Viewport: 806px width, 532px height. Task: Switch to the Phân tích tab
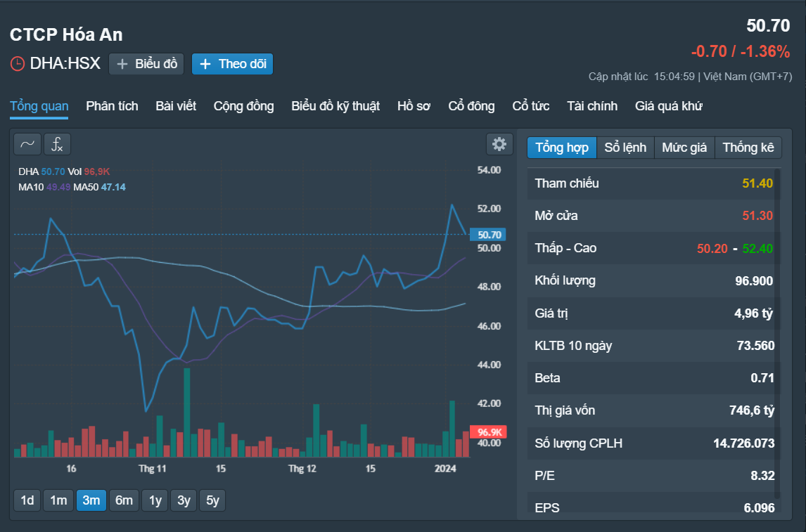112,106
